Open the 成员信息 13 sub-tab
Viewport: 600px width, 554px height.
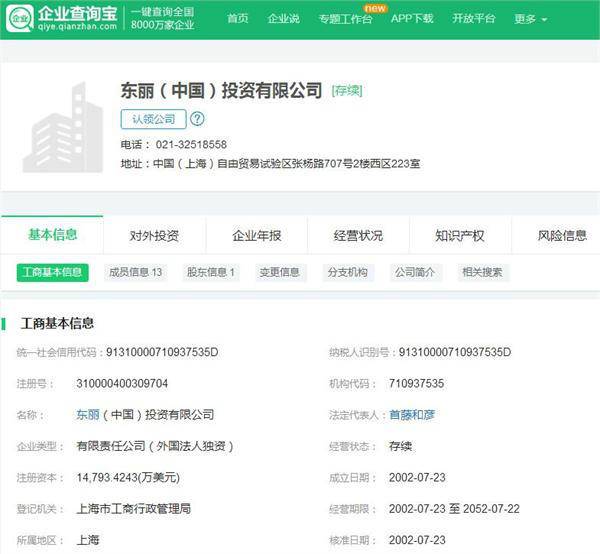[x=135, y=272]
